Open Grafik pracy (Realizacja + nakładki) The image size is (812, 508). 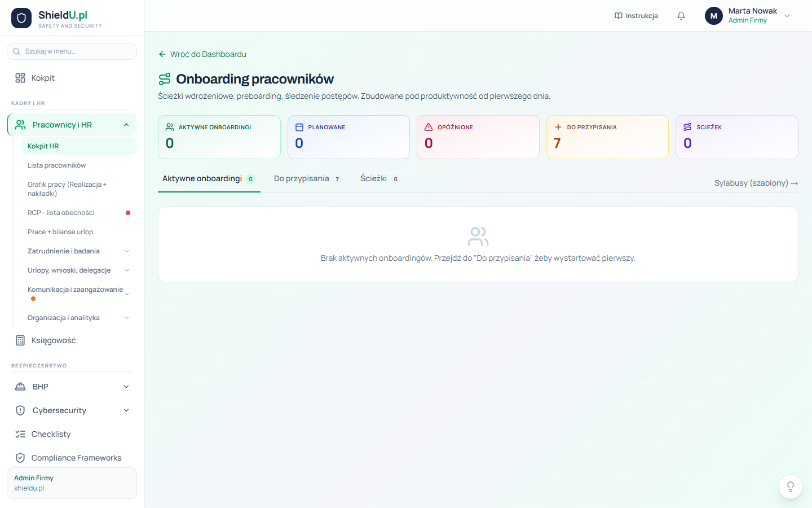pos(79,189)
